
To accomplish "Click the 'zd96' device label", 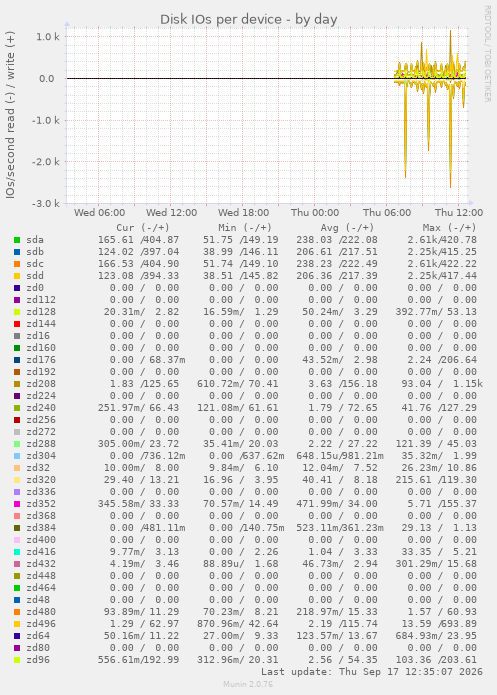I will click(38, 659).
